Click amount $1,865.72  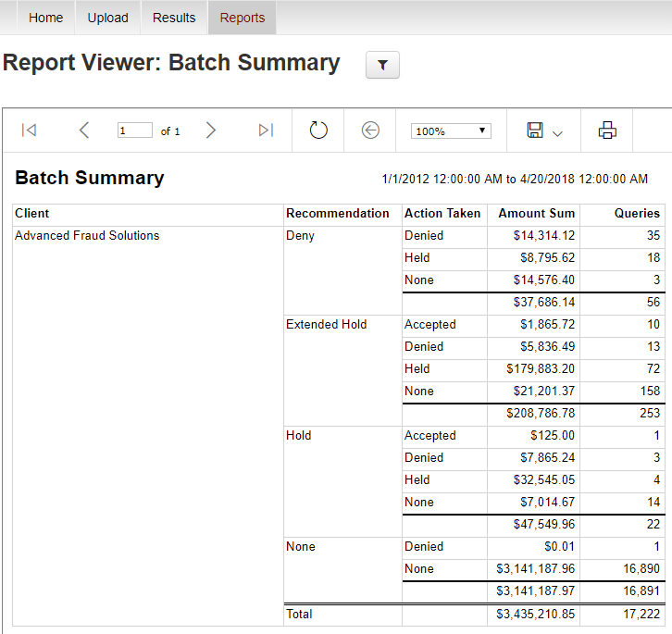click(547, 324)
